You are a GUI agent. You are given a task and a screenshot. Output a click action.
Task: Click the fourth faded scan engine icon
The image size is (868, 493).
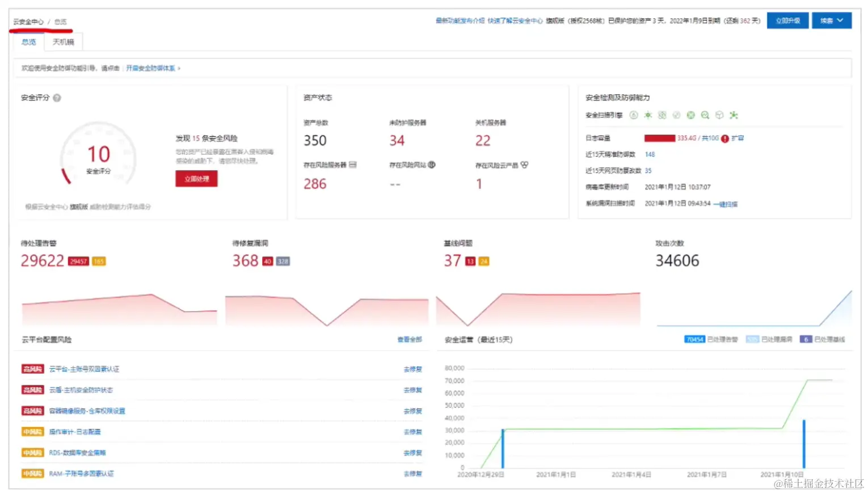(x=676, y=115)
